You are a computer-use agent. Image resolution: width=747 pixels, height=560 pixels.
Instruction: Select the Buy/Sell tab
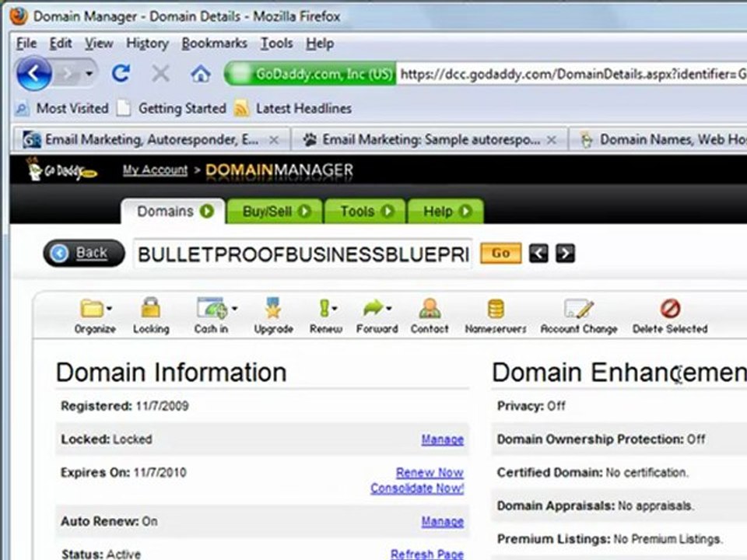(x=275, y=212)
